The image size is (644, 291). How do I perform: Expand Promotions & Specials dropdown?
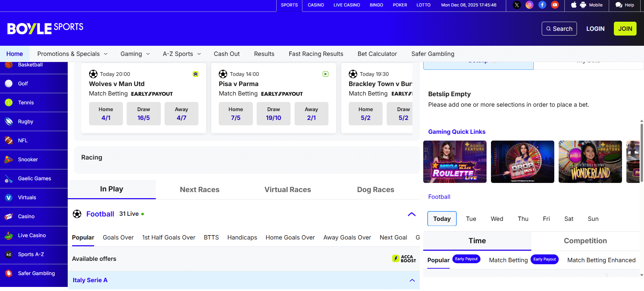tap(72, 54)
